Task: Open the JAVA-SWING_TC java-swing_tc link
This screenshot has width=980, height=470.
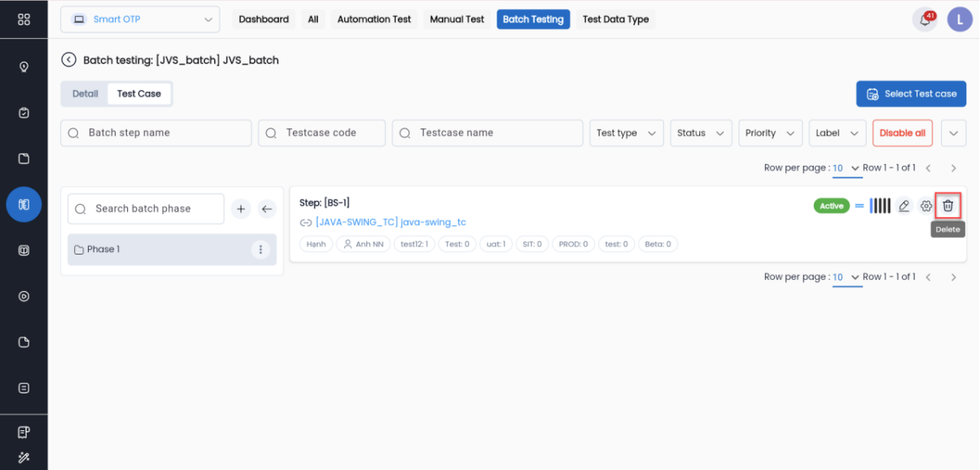Action: pos(390,222)
